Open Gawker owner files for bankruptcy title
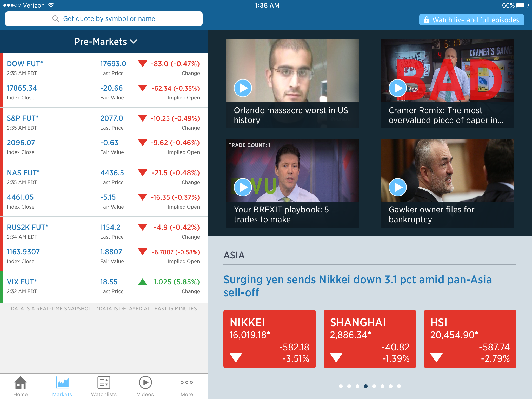 point(431,214)
